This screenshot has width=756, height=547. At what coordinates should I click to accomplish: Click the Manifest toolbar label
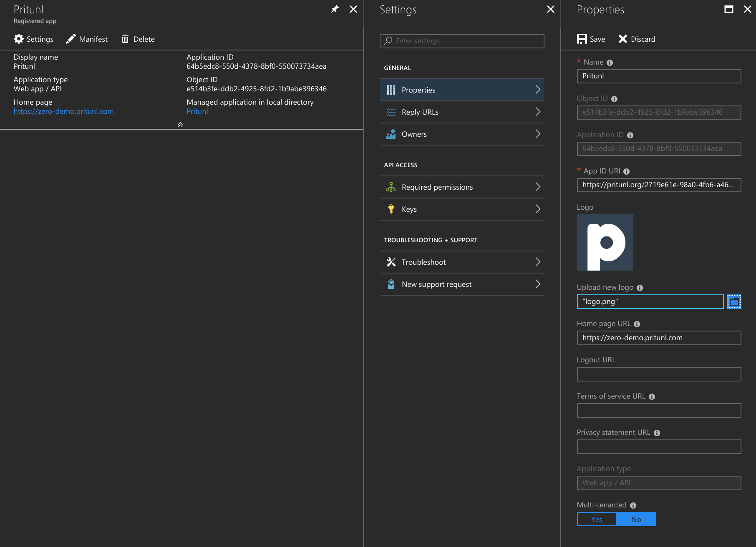pos(93,39)
